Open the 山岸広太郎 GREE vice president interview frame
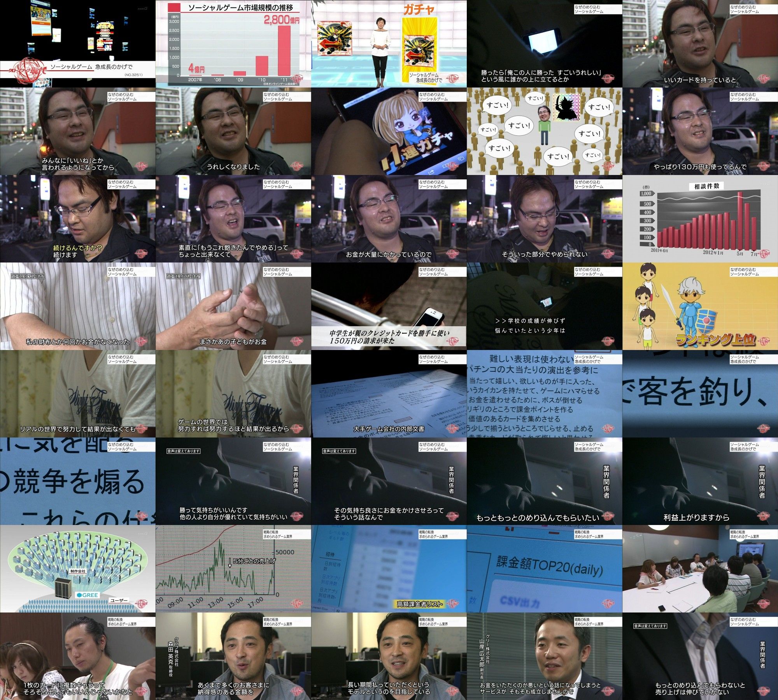This screenshot has height=700, width=778. [x=545, y=656]
